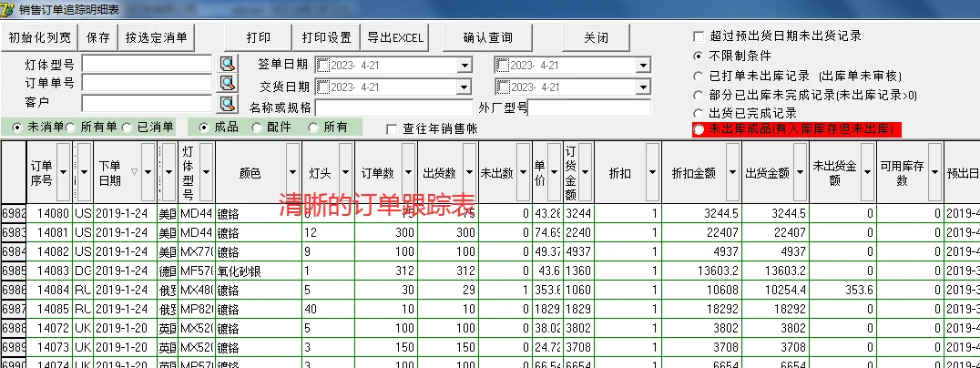
Task: Click 打印 button
Action: 258,37
